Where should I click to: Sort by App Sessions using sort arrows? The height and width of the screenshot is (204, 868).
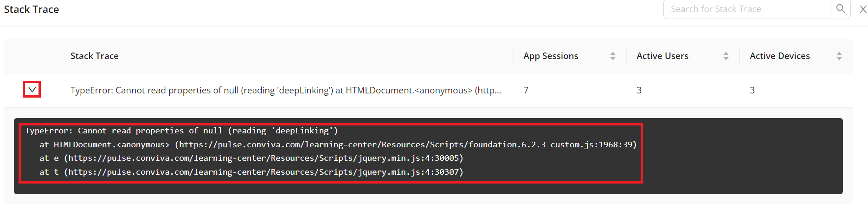tap(612, 56)
